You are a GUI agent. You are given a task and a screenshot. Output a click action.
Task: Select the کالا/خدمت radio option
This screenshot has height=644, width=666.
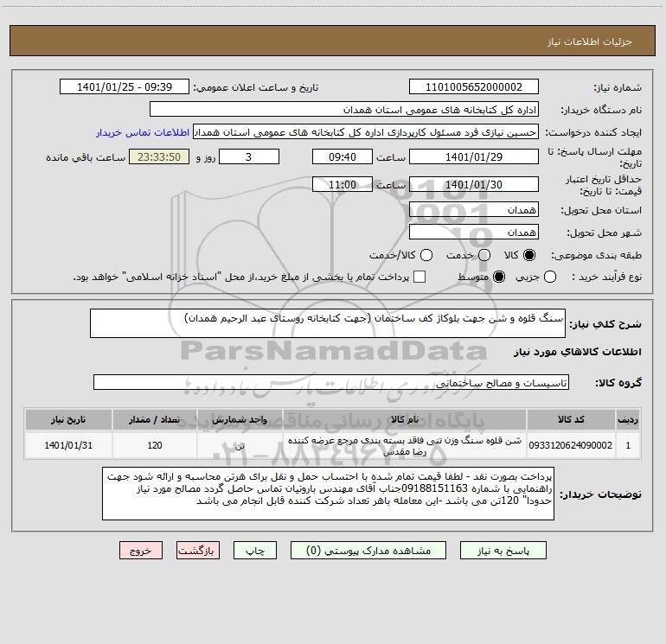[x=426, y=255]
